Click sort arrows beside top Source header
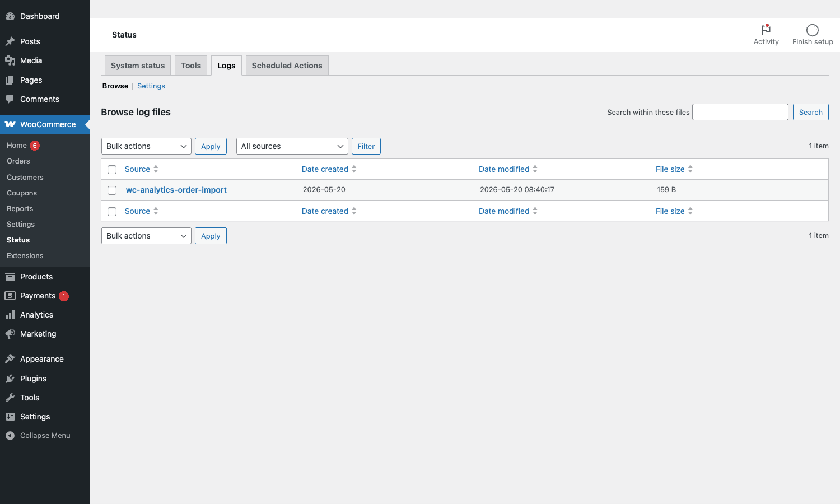This screenshot has height=504, width=840. pos(156,169)
